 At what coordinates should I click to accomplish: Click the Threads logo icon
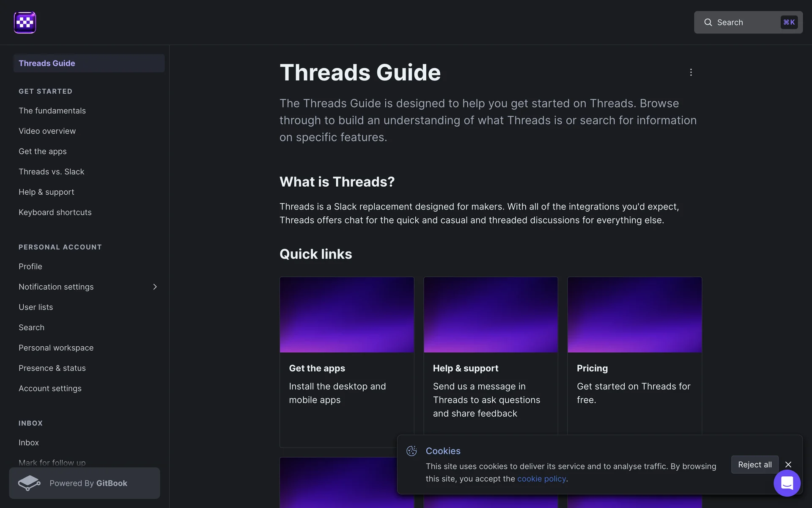(25, 22)
